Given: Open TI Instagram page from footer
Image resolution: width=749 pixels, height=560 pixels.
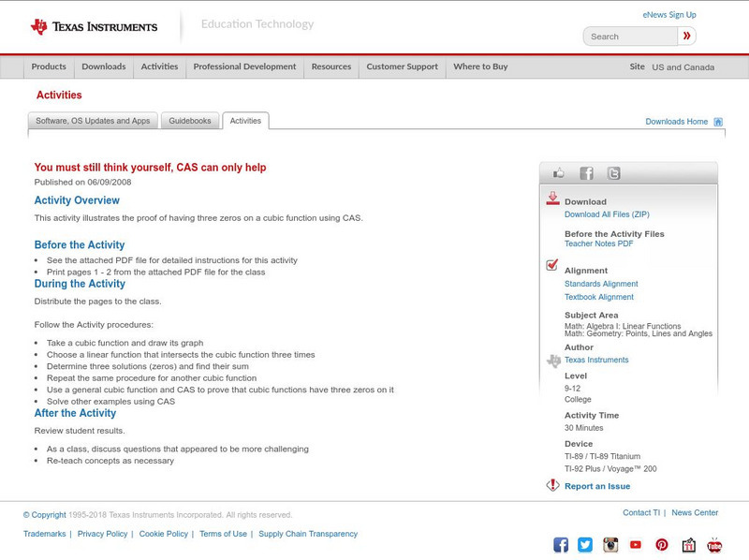Looking at the screenshot, I should [610, 545].
